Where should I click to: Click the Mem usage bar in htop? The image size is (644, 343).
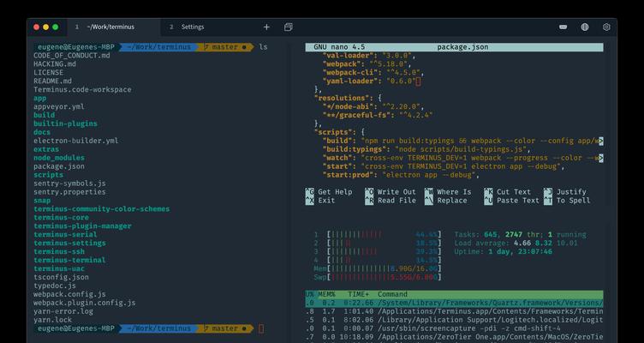tap(378, 268)
